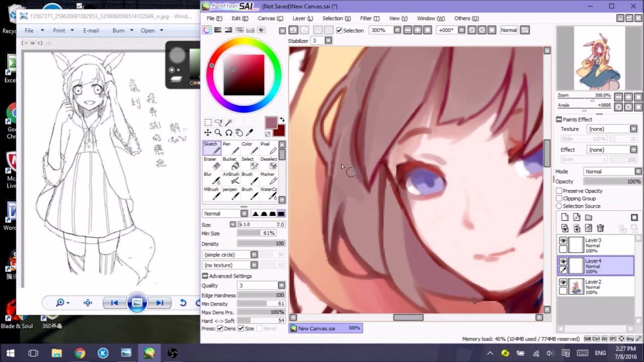
Task: Select the Deselect pen tool
Action: point(269,163)
